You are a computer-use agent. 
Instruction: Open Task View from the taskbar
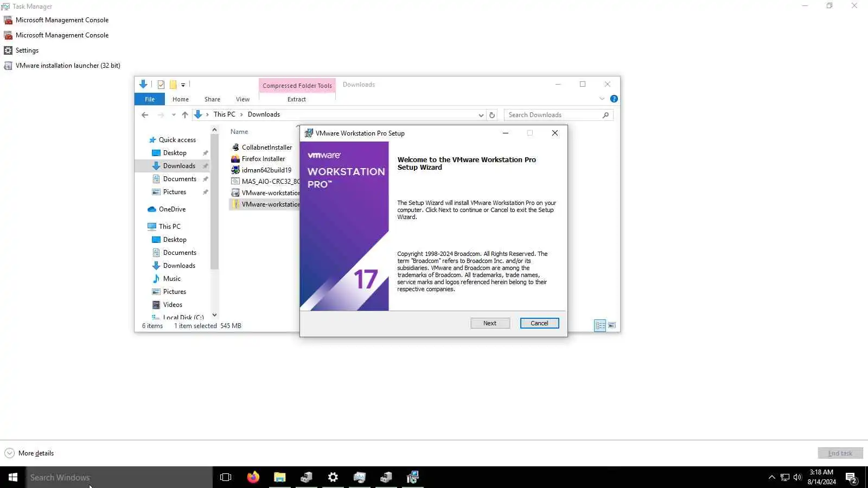(x=226, y=477)
